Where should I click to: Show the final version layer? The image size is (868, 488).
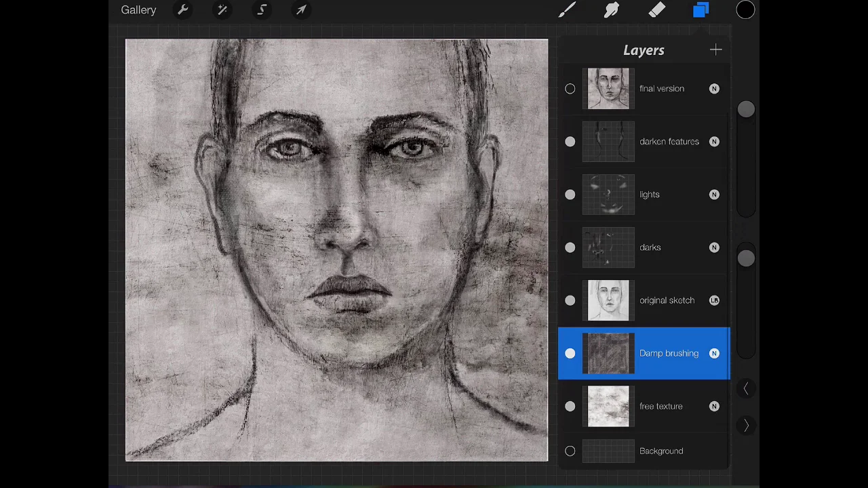coord(570,89)
